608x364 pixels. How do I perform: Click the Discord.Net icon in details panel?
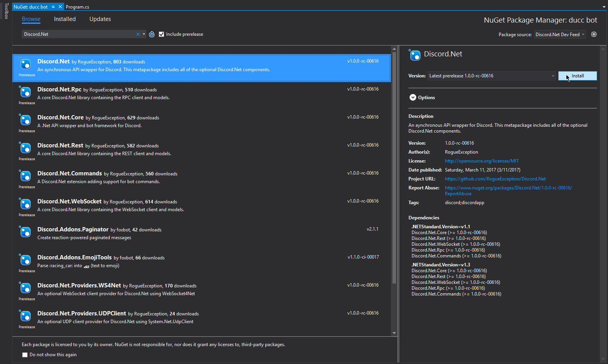pyautogui.click(x=415, y=55)
